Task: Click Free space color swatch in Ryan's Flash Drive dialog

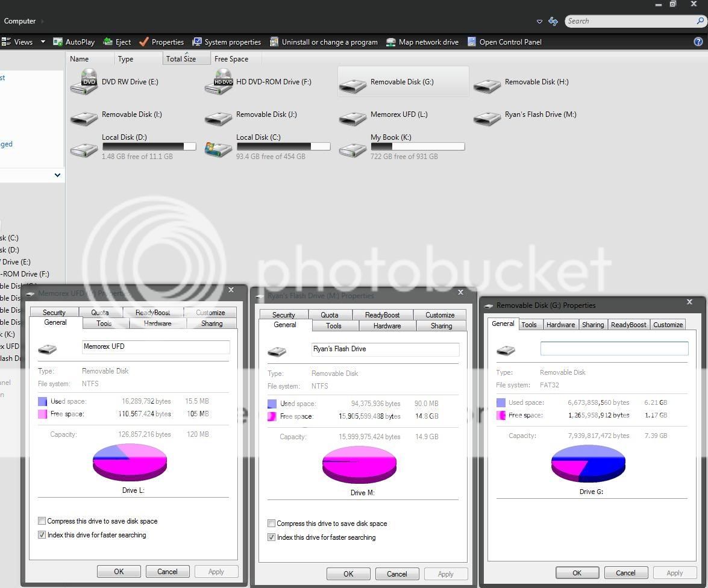Action: 272,416
